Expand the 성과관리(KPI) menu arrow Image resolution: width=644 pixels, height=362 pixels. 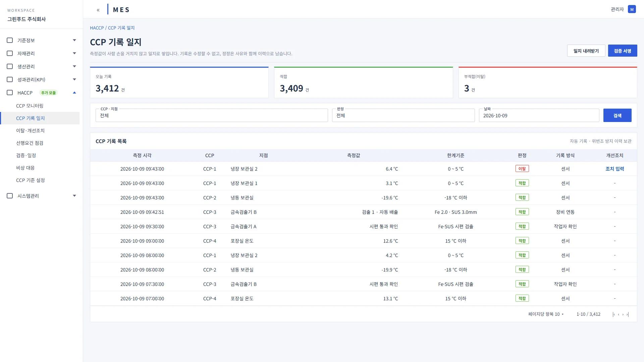[74, 79]
